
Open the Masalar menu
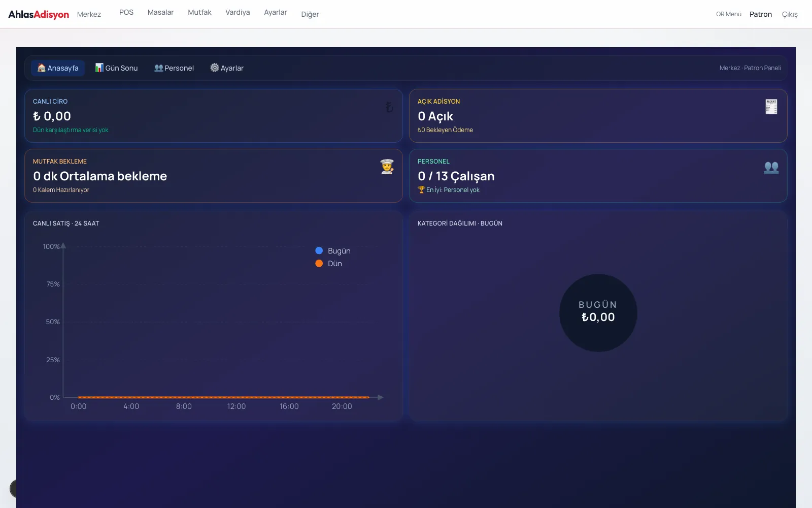click(x=160, y=12)
